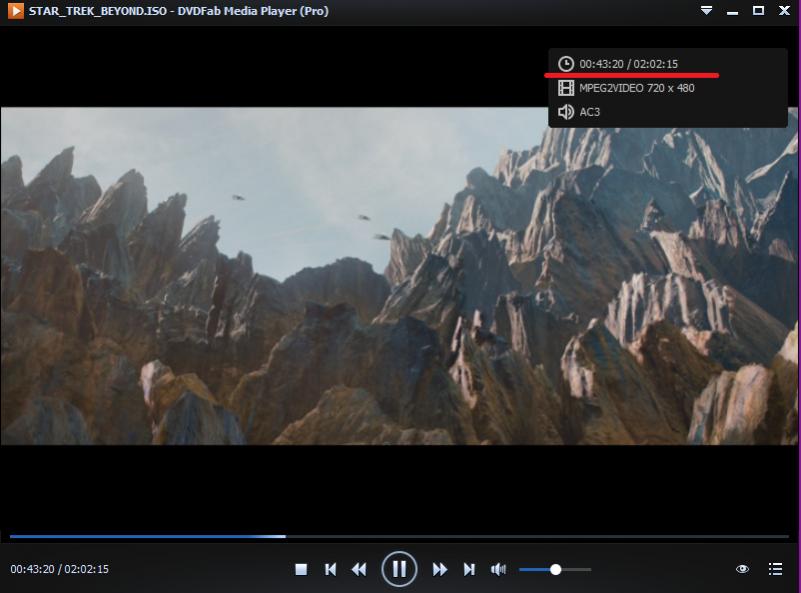Click the rewind button
The image size is (801, 593).
tap(359, 569)
